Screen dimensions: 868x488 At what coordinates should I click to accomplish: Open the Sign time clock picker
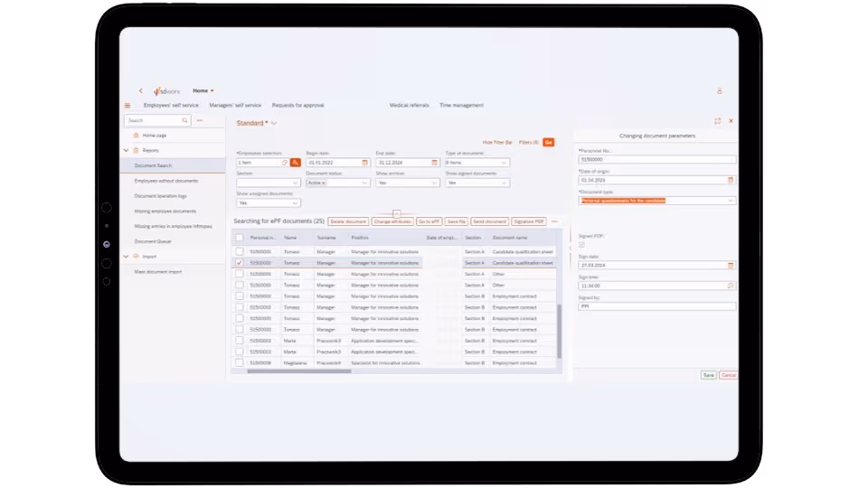pyautogui.click(x=731, y=286)
